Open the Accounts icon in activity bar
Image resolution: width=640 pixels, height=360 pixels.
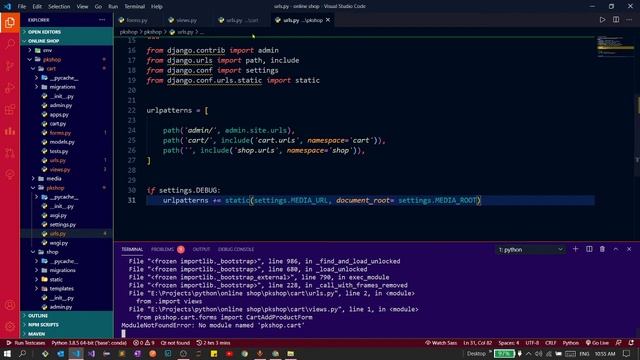(10, 305)
